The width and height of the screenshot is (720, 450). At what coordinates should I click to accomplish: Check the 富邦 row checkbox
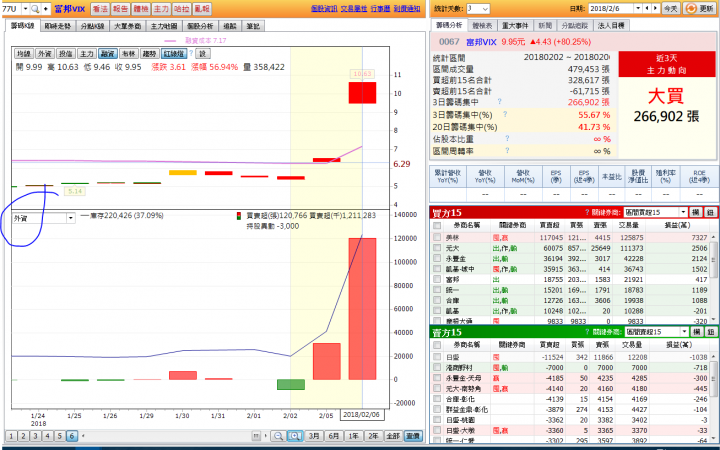[x=437, y=279]
